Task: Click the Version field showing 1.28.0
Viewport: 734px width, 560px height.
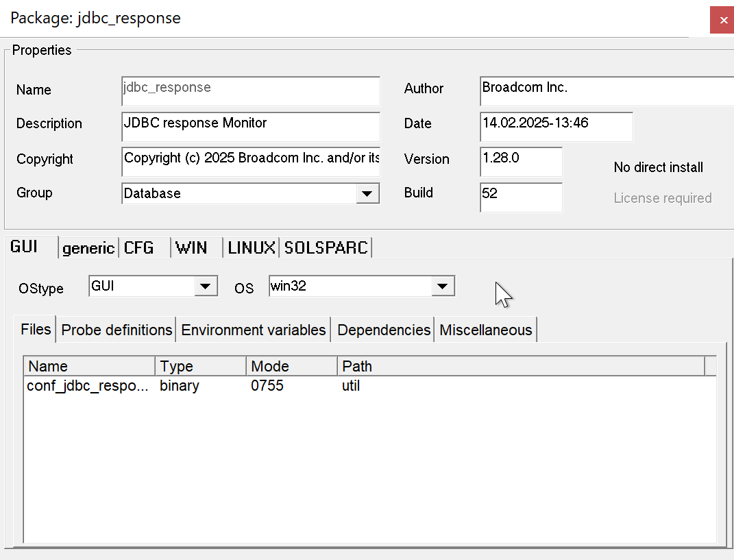Action: tap(521, 161)
